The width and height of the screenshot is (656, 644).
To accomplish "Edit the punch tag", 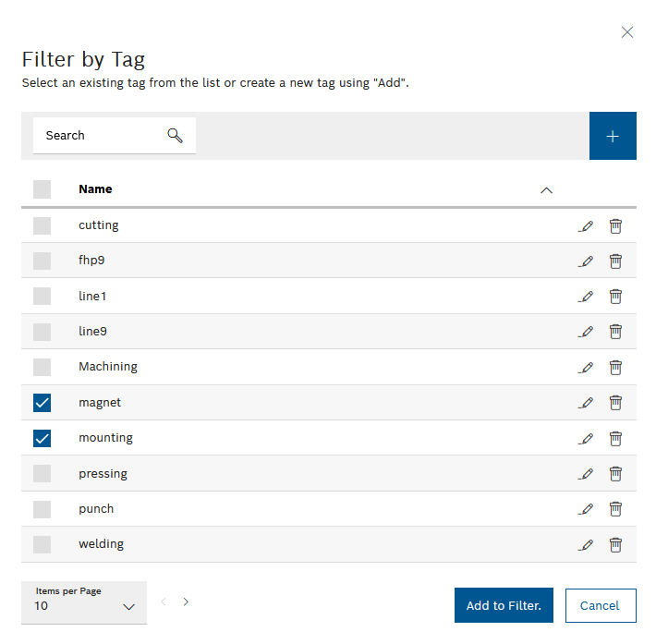I will [x=586, y=509].
